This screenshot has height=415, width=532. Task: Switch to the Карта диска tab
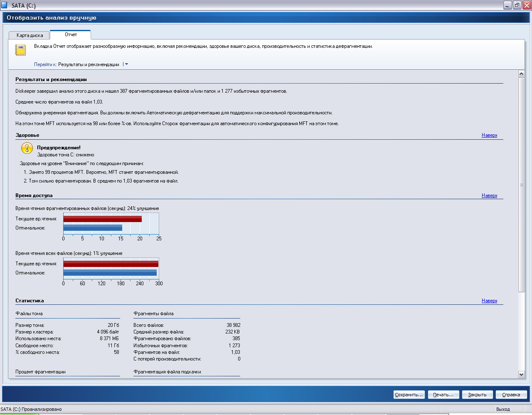click(x=30, y=35)
